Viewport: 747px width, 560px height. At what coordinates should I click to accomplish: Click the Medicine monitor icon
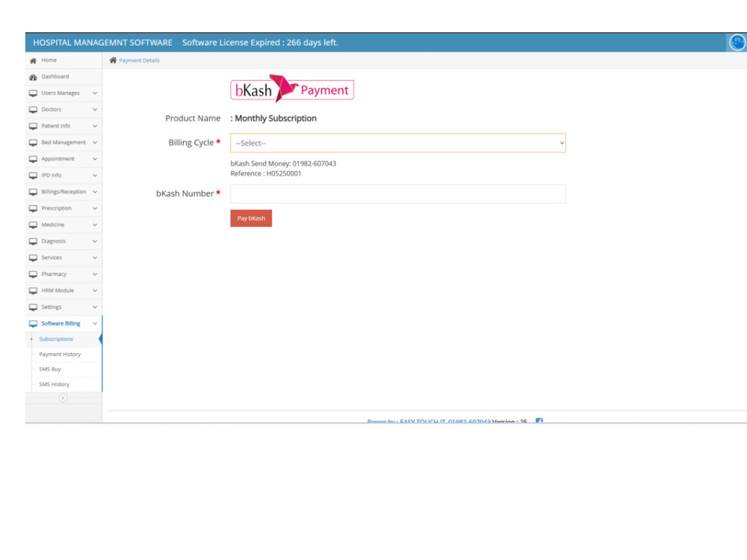pos(33,225)
